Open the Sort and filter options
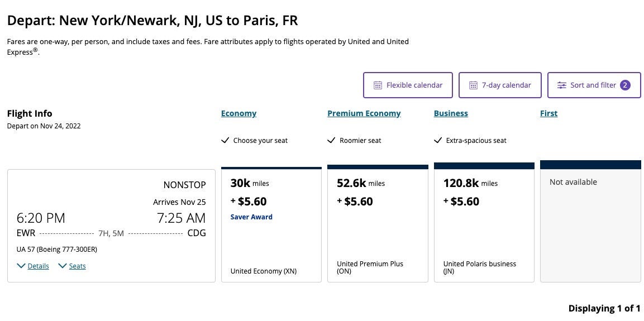Screen dimensions: 644x321 pos(593,85)
